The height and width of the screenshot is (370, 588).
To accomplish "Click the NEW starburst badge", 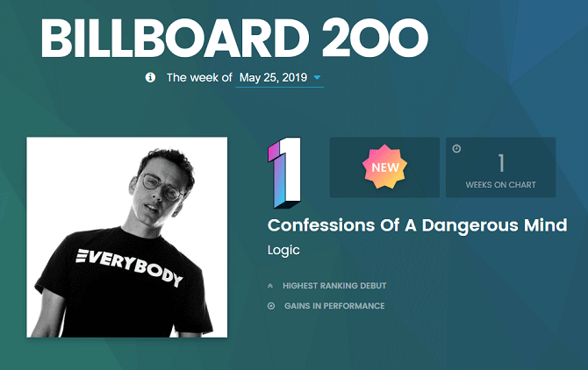I will (385, 167).
